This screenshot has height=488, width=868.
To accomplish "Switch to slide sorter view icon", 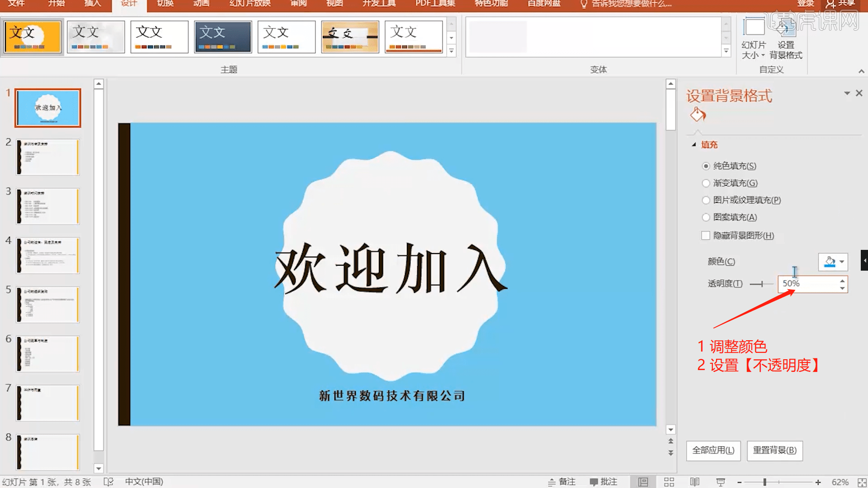I will (669, 482).
